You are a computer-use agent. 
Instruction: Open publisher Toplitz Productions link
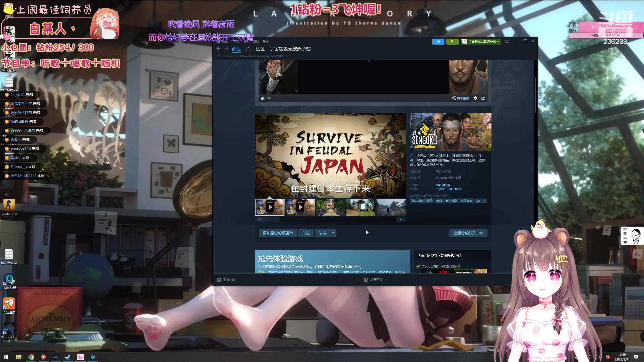tap(448, 189)
